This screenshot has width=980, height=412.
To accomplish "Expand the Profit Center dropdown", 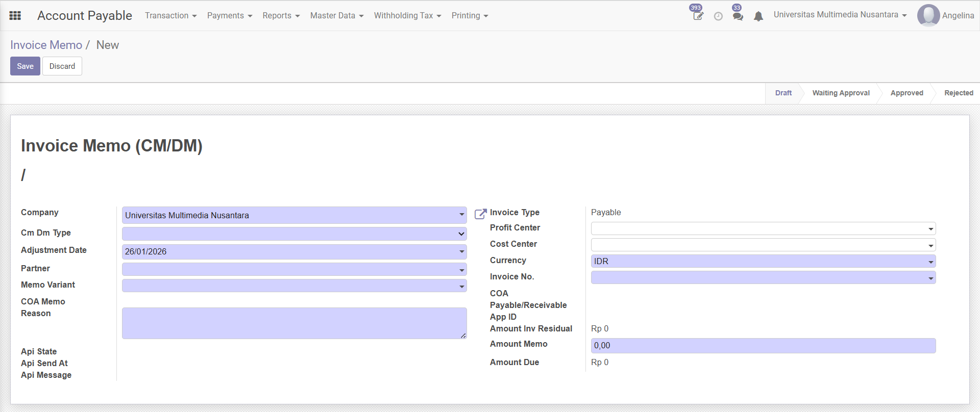I will coord(763,228).
